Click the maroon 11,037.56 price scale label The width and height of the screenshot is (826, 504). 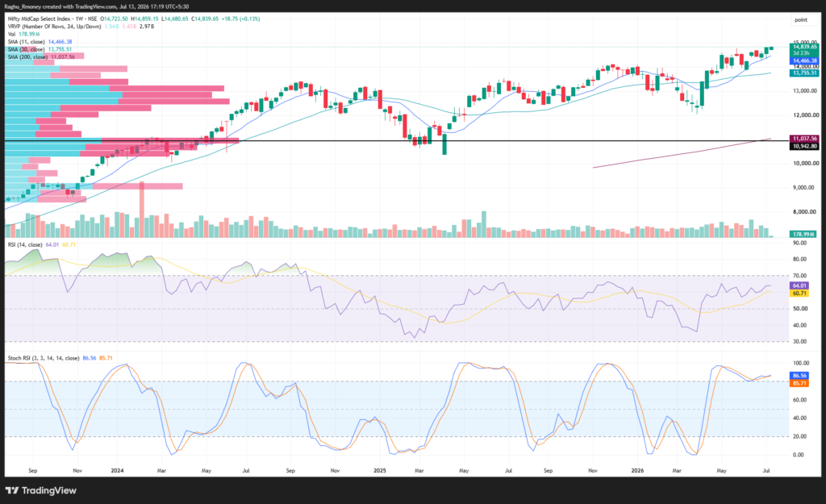[804, 139]
